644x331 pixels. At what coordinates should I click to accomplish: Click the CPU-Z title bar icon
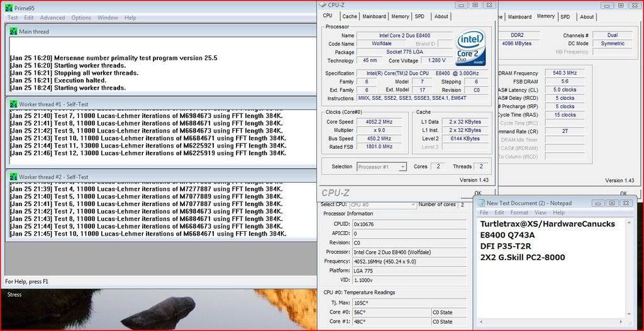click(323, 5)
